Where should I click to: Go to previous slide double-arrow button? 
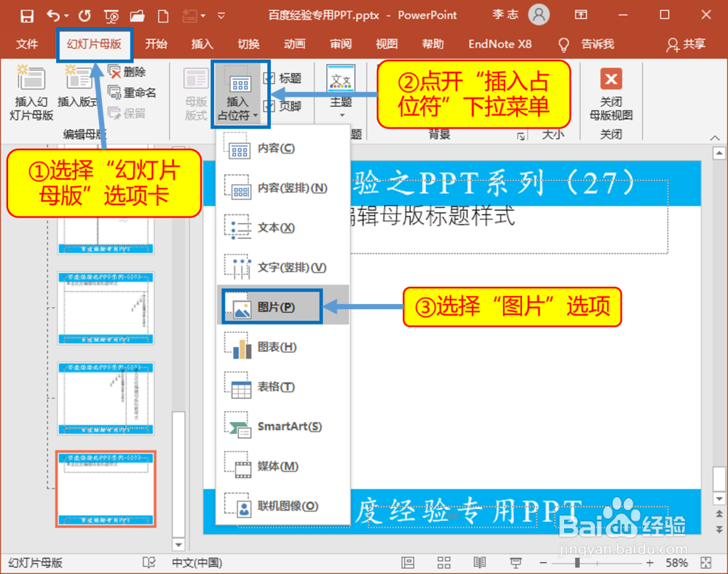[x=719, y=514]
